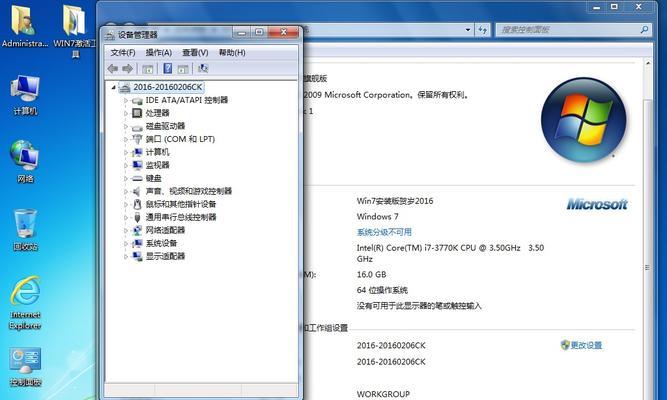The image size is (667, 400).
Task: Open the 帮助(H) menu
Action: click(x=232, y=52)
